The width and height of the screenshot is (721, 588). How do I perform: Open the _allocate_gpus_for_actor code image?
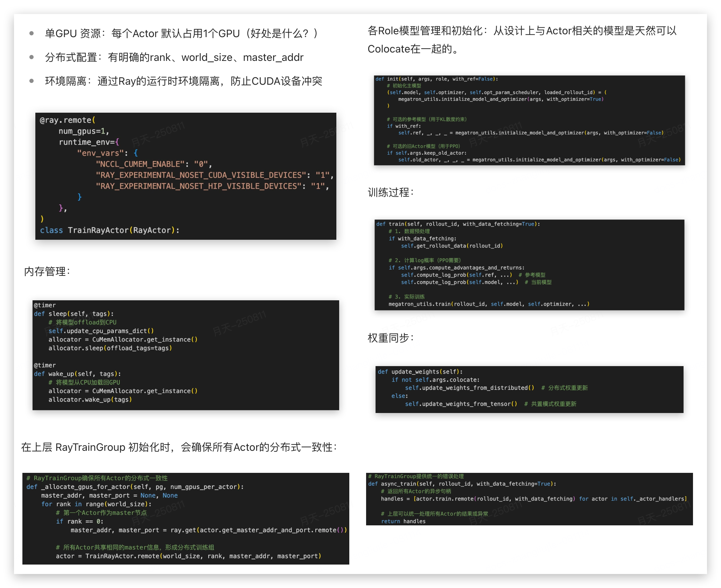pyautogui.click(x=185, y=518)
